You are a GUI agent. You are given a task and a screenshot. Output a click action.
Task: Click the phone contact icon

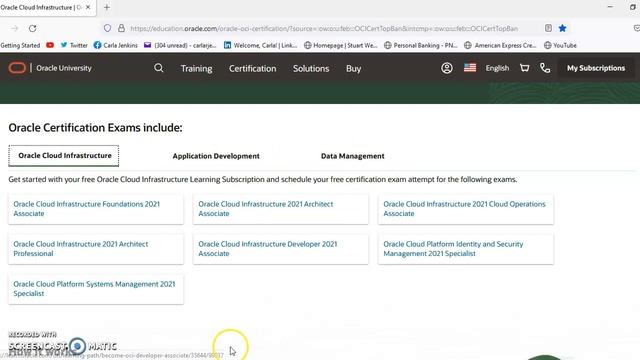545,68
